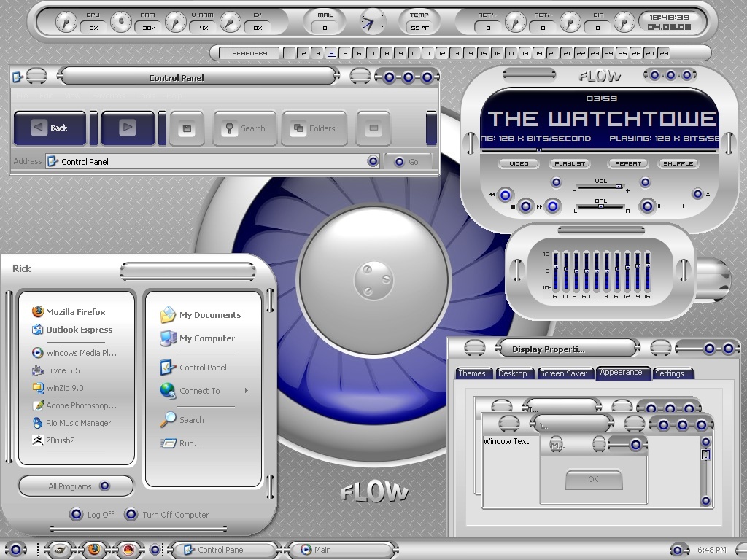Open the Folders view in Control Panel toolbar

314,128
